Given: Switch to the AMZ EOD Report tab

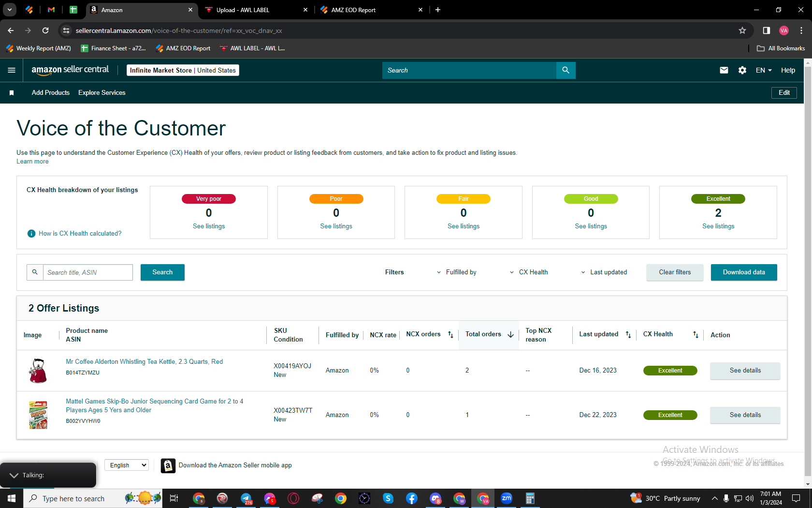Looking at the screenshot, I should (372, 10).
